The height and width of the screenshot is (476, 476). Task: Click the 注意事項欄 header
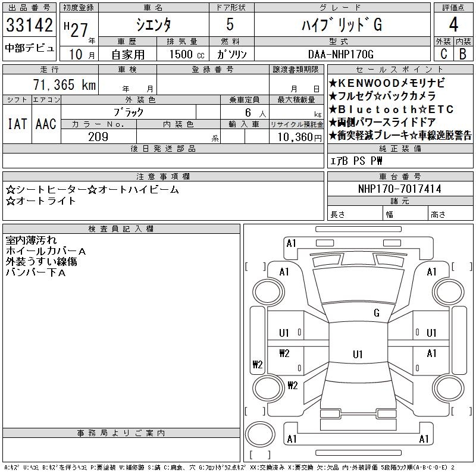tap(163, 176)
